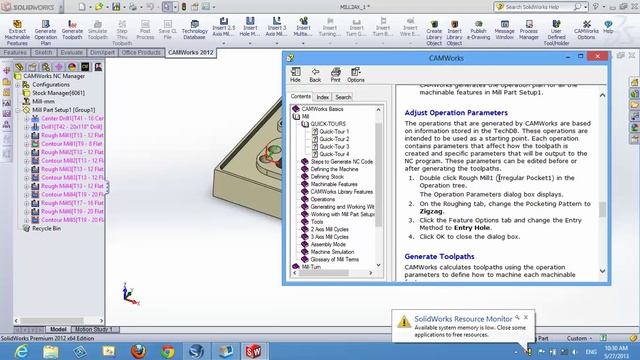Open dropdown under Insert 2.5 Axis Mill
This screenshot has width=640, height=360.
[224, 42]
